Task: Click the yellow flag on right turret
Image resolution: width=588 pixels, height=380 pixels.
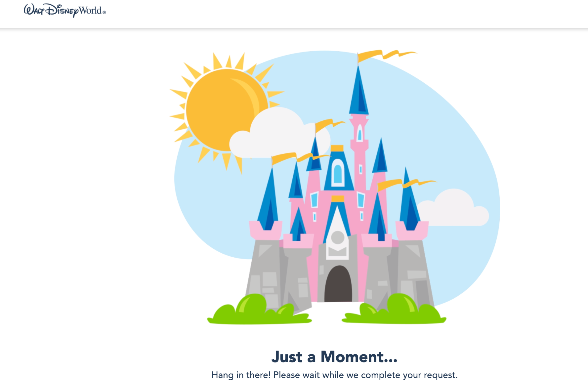Action: point(407,184)
